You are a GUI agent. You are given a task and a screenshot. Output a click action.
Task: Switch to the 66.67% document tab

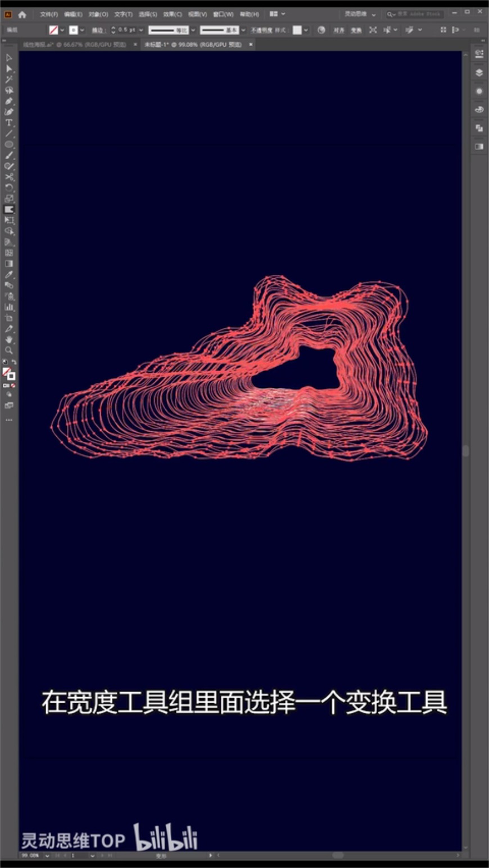pyautogui.click(x=74, y=44)
